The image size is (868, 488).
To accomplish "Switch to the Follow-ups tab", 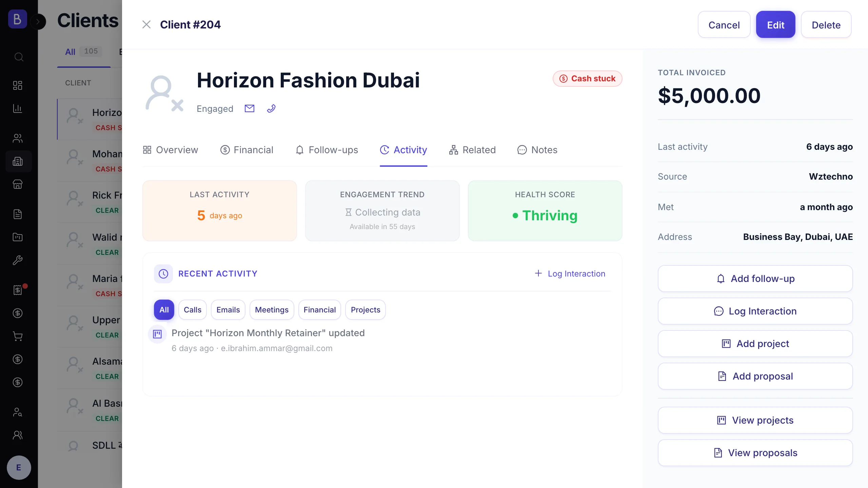I will 327,150.
